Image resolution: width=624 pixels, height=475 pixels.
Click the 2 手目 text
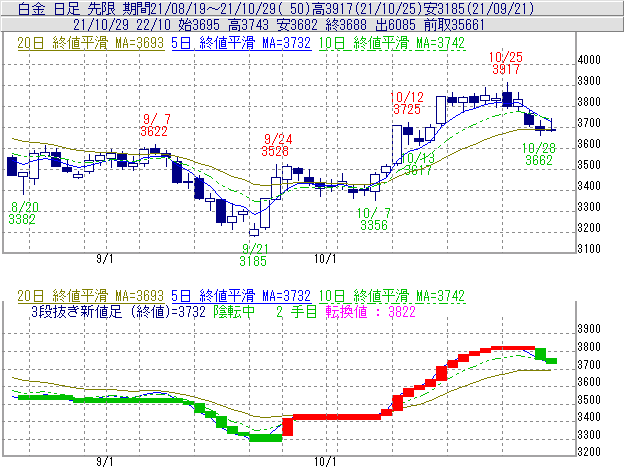(x=296, y=311)
